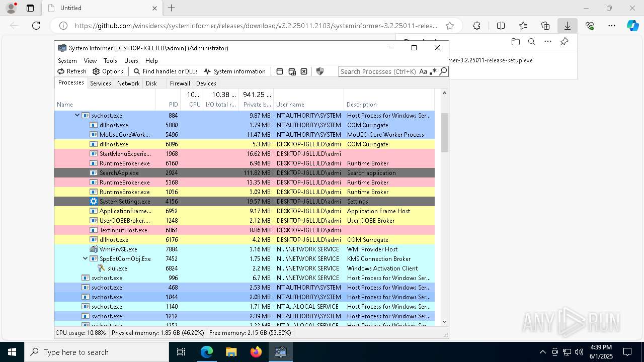644x362 pixels.
Task: Select StartMenuExperience process row
Action: (245, 153)
